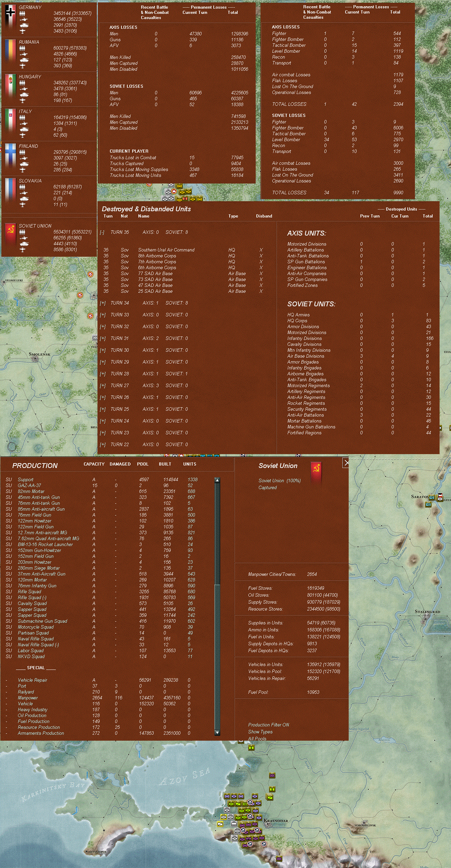Expand the TURN 32 row
The height and width of the screenshot is (868, 451).
(x=103, y=327)
